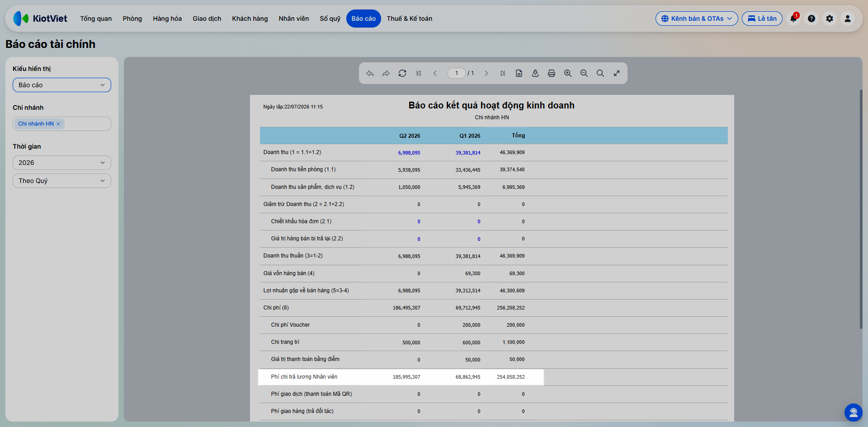This screenshot has height=427, width=868.
Task: Select the Báo cáo menu
Action: [x=363, y=19]
